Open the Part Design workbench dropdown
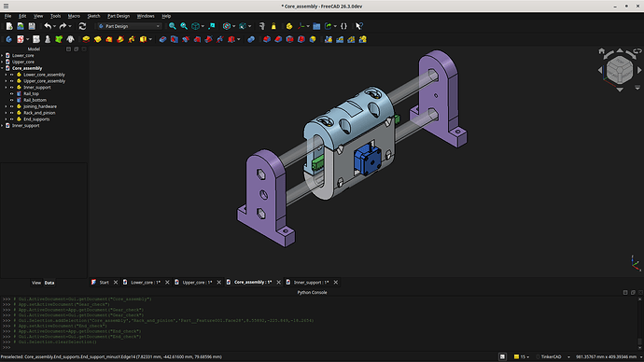Screen dimensions: 644x362 tap(129, 26)
